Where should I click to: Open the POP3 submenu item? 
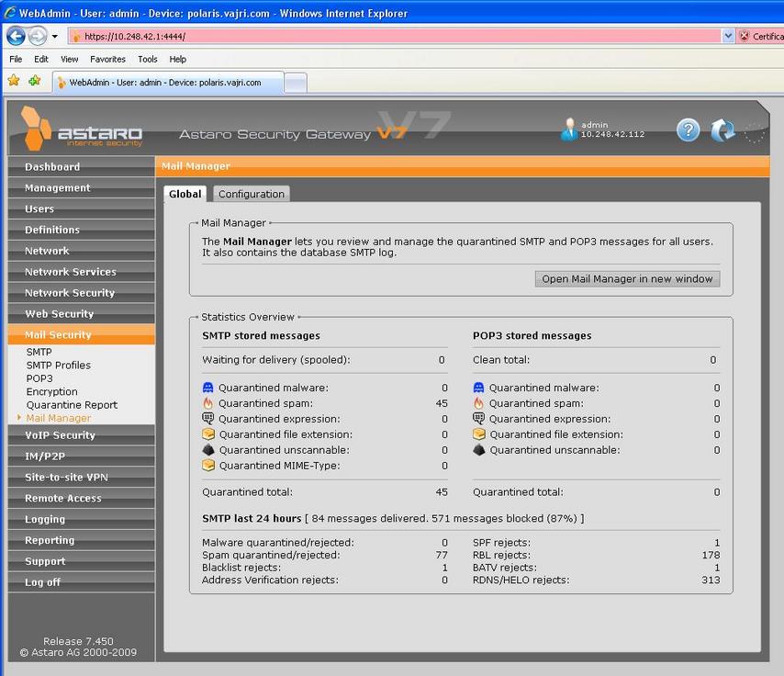pyautogui.click(x=39, y=378)
